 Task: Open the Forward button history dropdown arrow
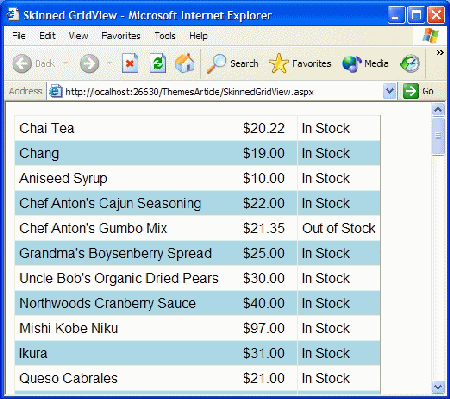point(109,63)
